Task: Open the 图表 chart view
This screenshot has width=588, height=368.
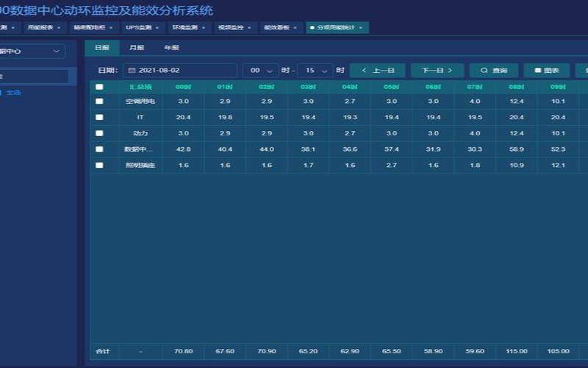Action: pos(546,71)
